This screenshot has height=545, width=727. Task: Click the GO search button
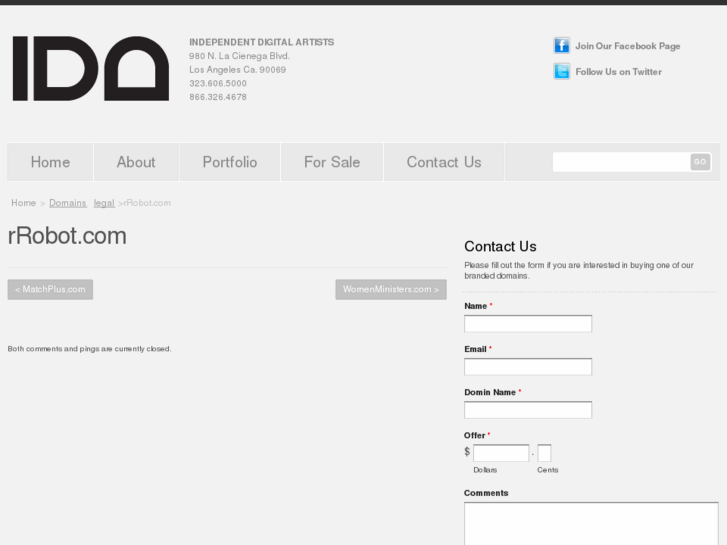[x=700, y=162]
